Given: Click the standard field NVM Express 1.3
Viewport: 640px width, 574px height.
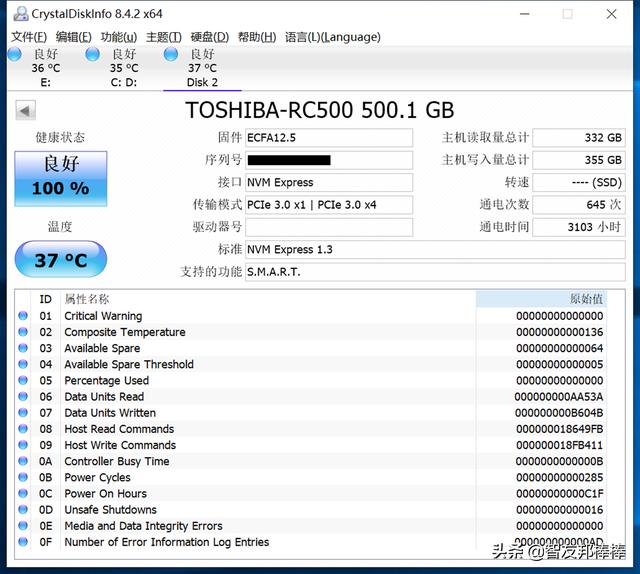Looking at the screenshot, I should (435, 249).
